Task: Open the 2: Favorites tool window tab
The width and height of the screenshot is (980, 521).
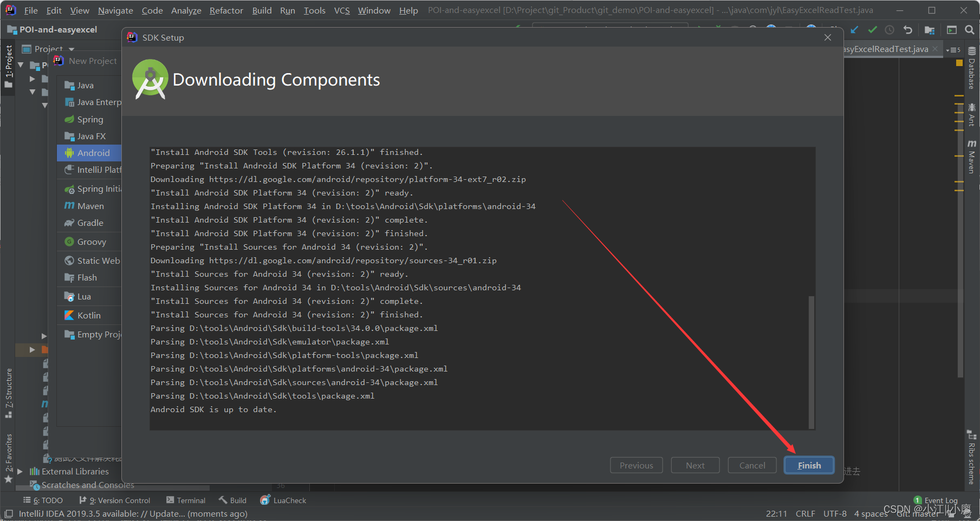Action: tap(9, 458)
